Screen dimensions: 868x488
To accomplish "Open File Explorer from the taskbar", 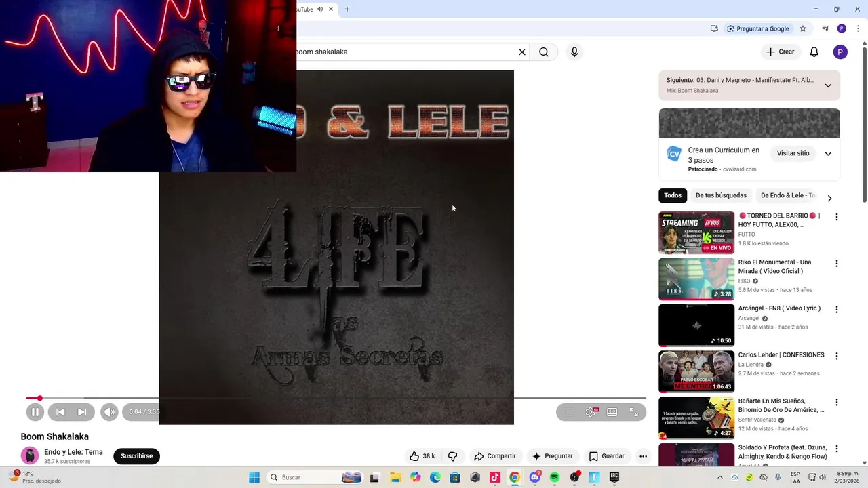I will [x=395, y=477].
